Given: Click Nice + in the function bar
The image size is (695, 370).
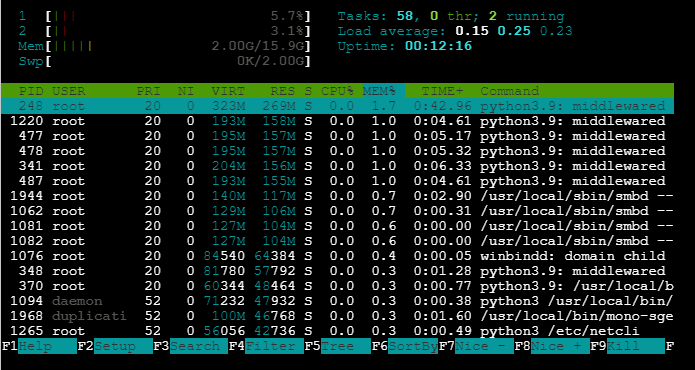Looking at the screenshot, I should 560,346.
